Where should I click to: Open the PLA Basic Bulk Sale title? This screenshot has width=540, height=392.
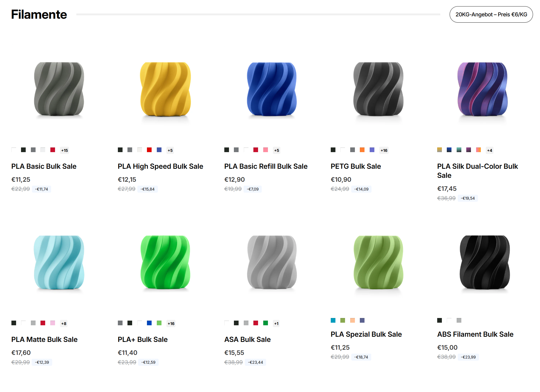click(x=44, y=166)
